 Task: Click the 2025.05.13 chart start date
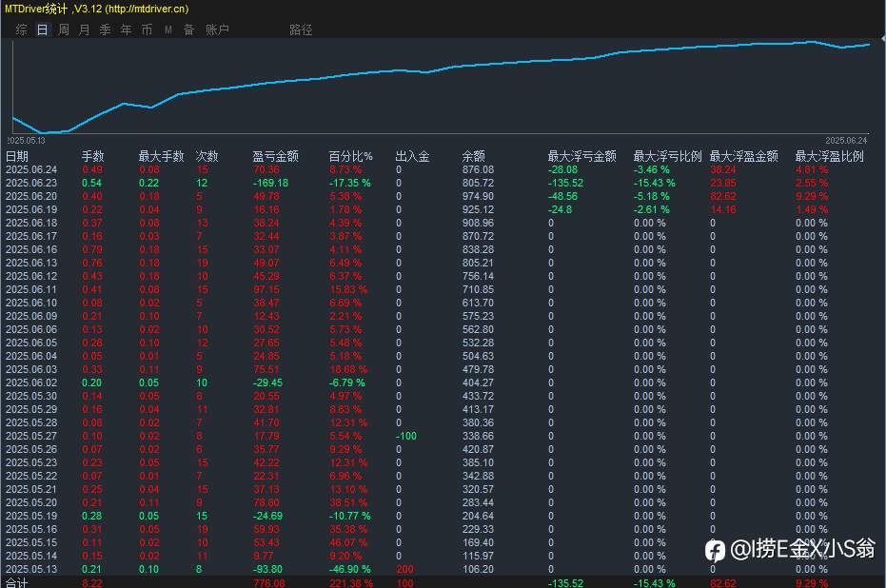pos(26,141)
